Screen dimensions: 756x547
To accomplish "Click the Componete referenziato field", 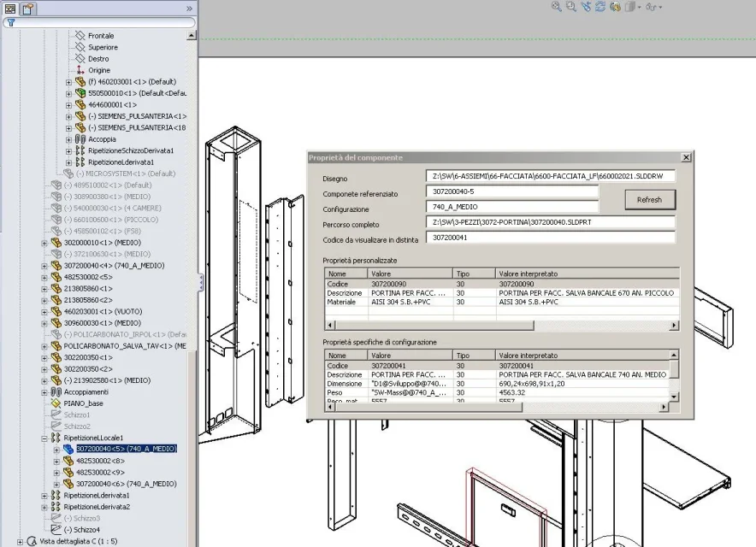I will click(x=512, y=191).
